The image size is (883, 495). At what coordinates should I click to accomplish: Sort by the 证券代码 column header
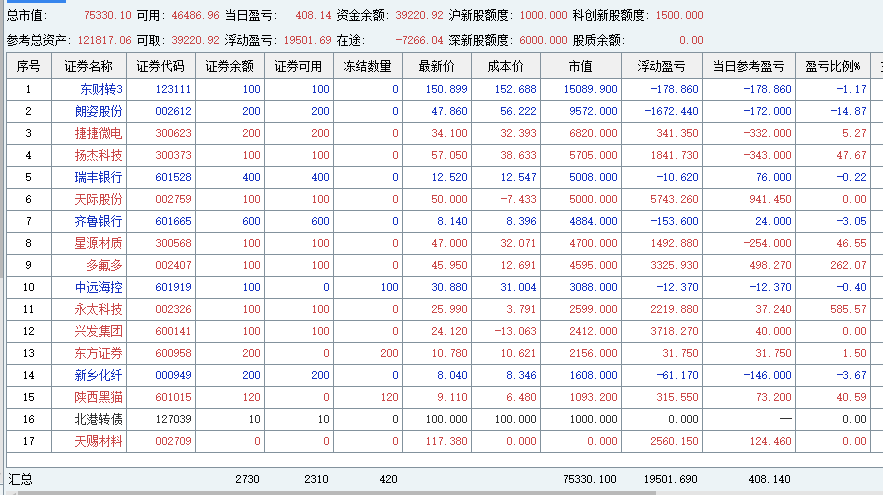click(x=160, y=66)
